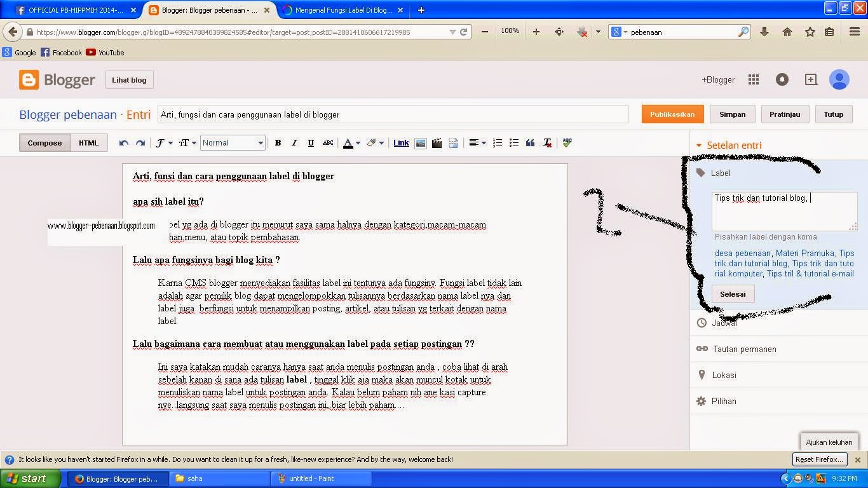Insert an image into the post
Image resolution: width=868 pixels, height=488 pixels.
421,142
